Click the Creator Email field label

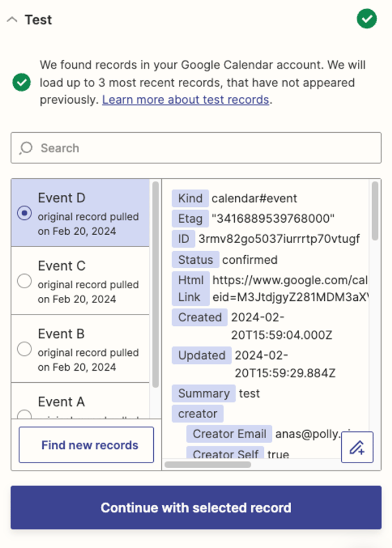(x=229, y=434)
